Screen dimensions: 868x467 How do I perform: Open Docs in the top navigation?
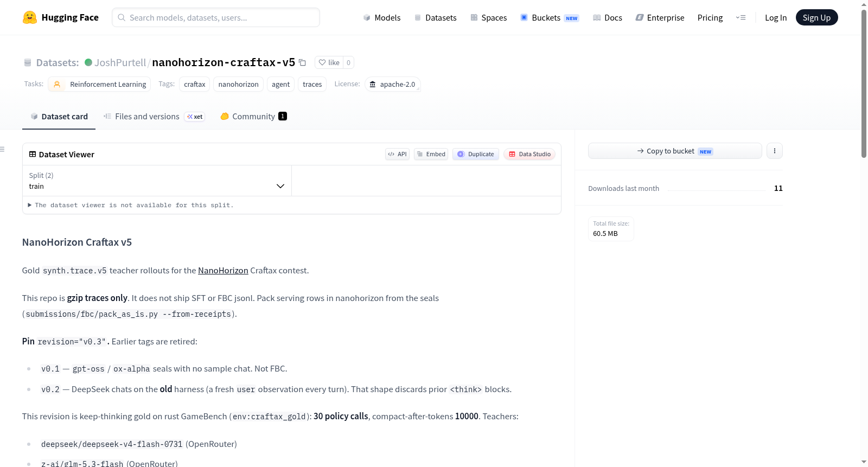[x=608, y=18]
